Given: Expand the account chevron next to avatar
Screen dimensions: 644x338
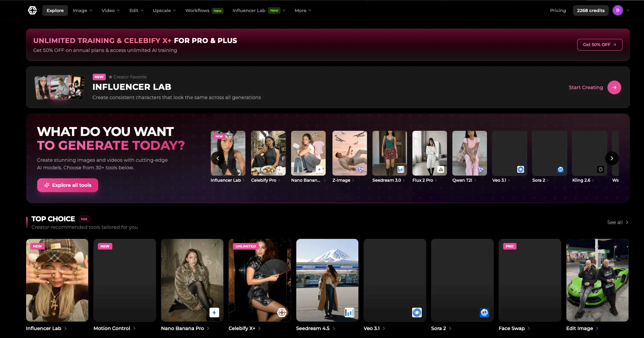Looking at the screenshot, I should 628,10.
